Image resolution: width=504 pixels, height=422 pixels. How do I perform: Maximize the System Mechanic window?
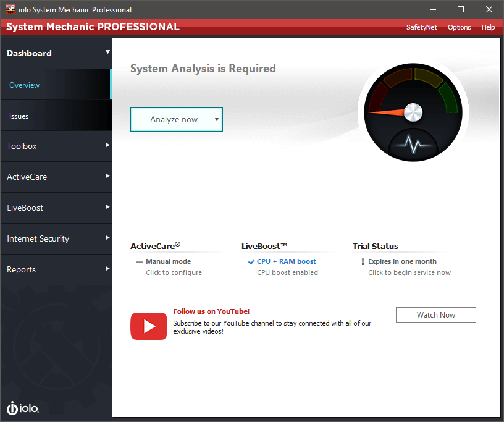tap(461, 9)
